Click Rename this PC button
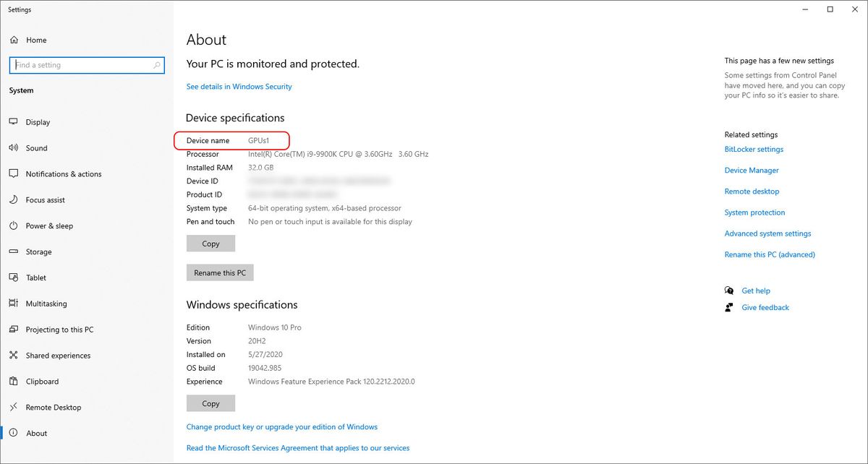 coord(220,273)
